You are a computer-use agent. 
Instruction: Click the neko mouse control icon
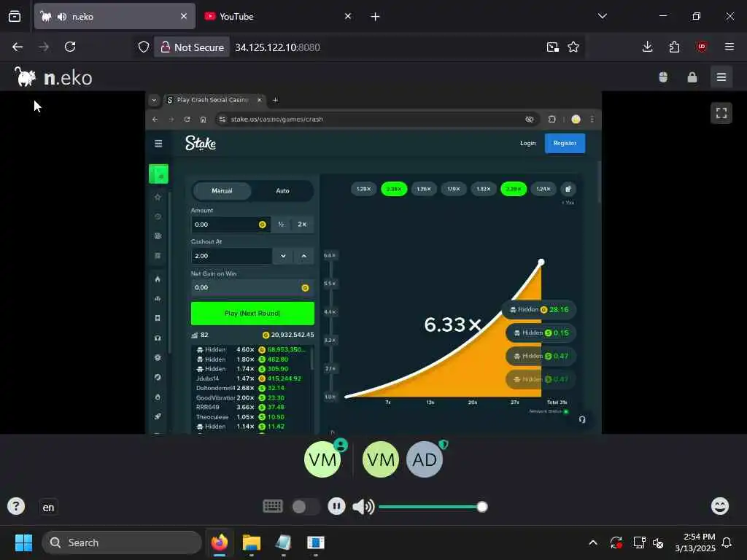662,77
